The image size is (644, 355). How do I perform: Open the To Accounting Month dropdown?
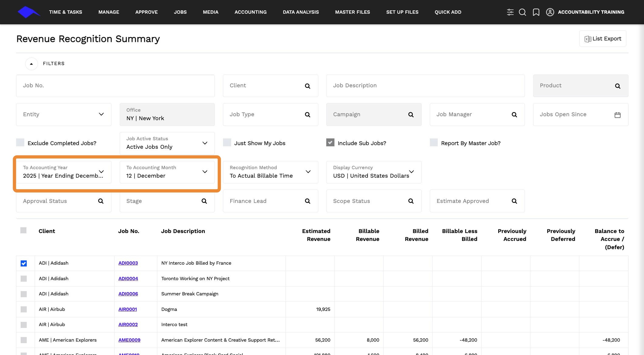click(x=167, y=172)
